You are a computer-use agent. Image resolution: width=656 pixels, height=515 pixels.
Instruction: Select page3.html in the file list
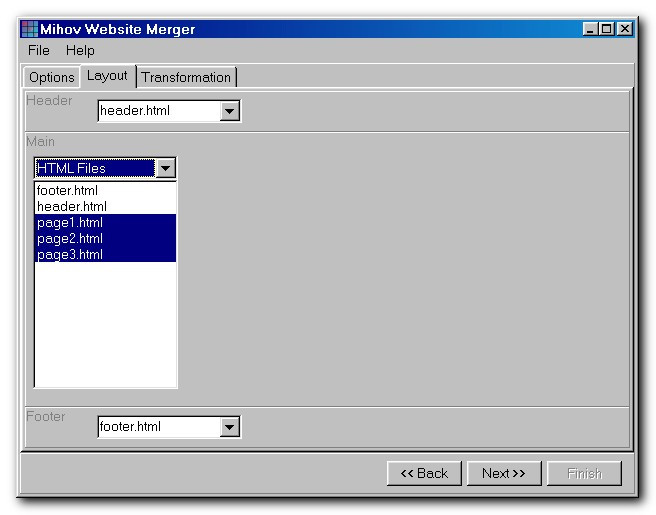pos(105,254)
